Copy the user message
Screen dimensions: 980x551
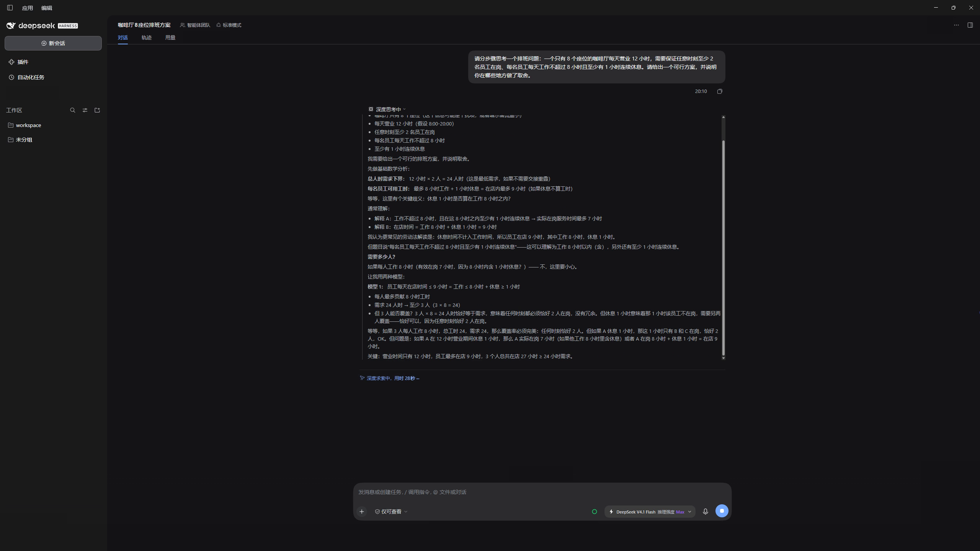click(x=720, y=91)
